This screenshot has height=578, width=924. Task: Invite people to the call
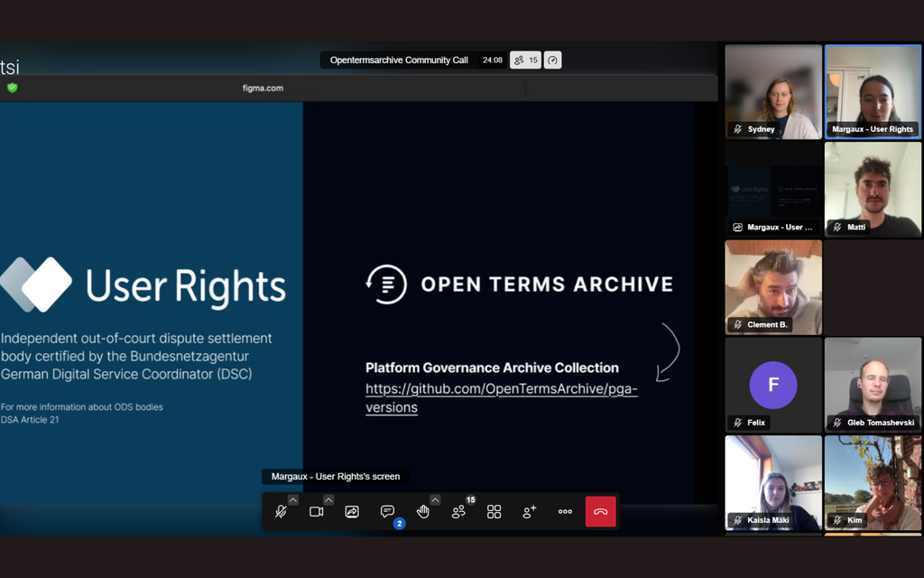(529, 511)
